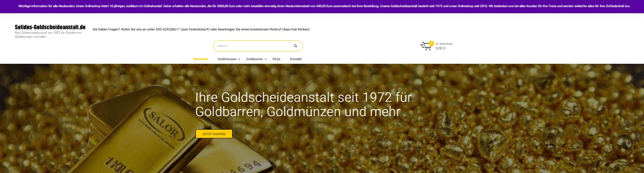
Task: Click the Ihr Warenkorb label
Action: [444, 44]
